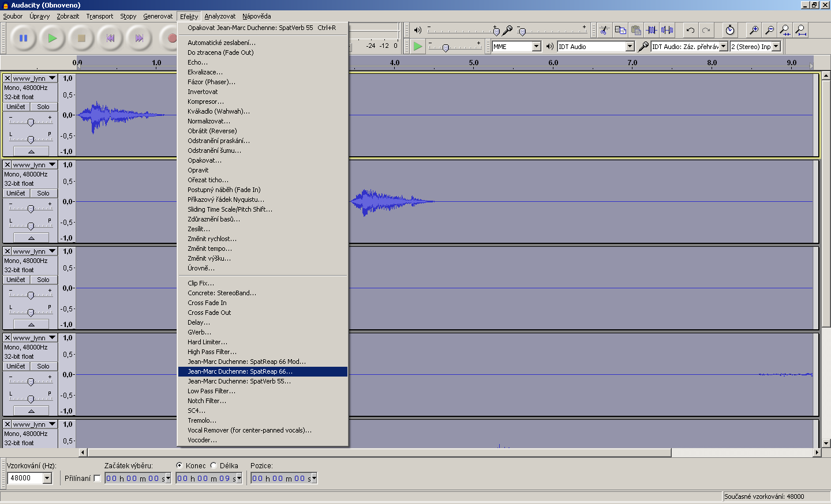
Task: Click the Undo arrow icon
Action: 690,30
